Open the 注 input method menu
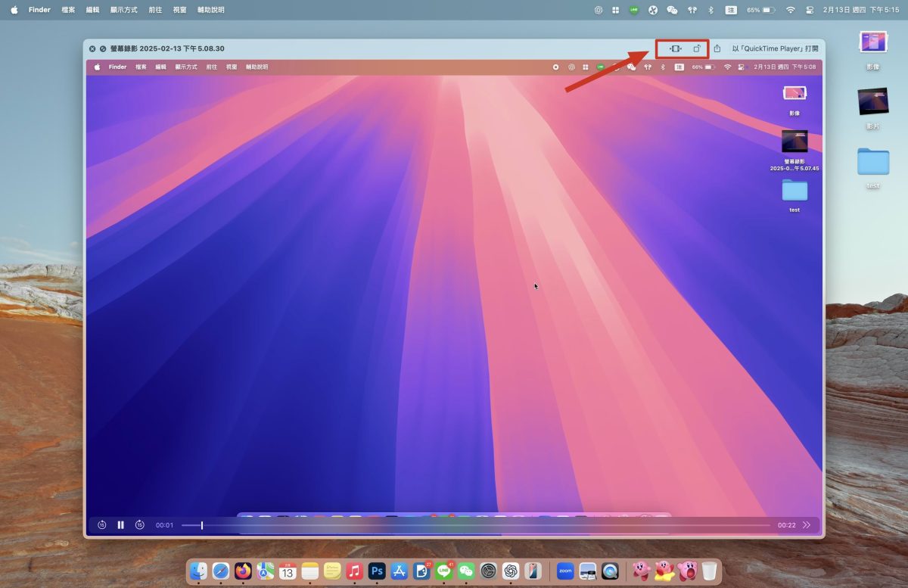Image resolution: width=908 pixels, height=588 pixels. click(731, 10)
